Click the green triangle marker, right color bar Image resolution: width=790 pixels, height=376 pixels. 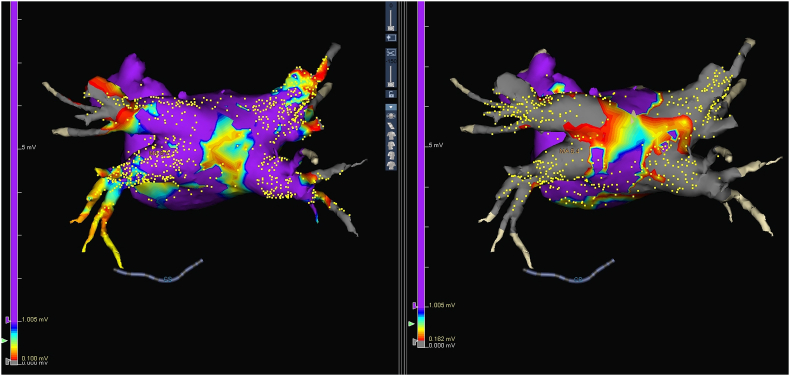point(411,324)
